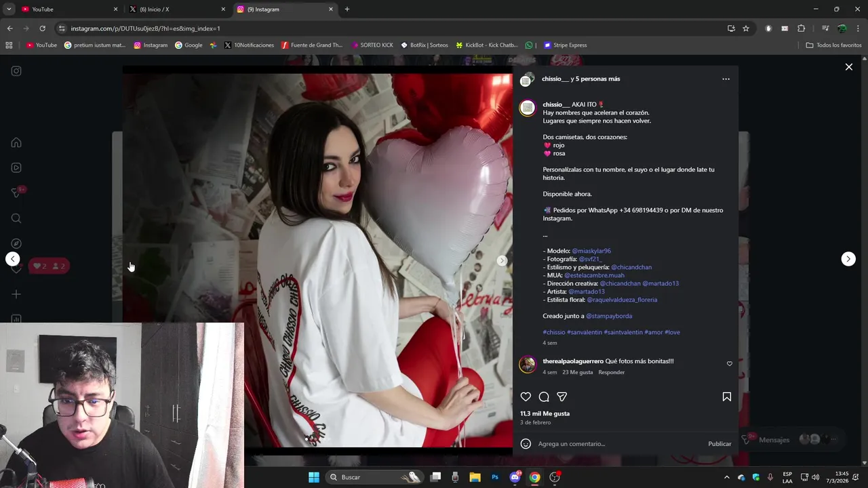This screenshot has width=868, height=488.
Task: Open the 'BotRix | Sorteos' bookmark
Action: [x=424, y=45]
